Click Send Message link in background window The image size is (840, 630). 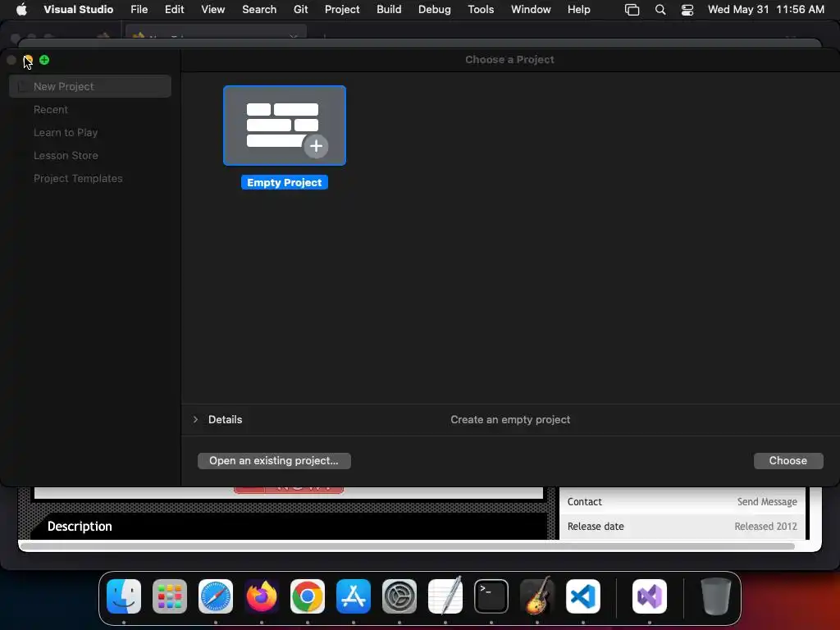tap(767, 501)
